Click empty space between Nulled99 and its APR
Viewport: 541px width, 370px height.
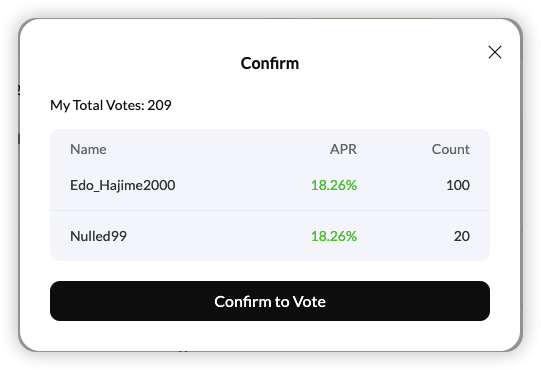tap(219, 236)
